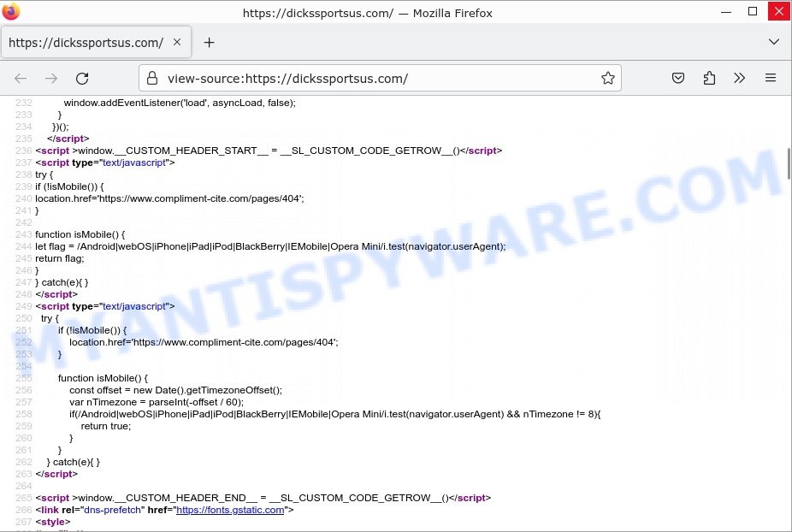Click line 244 'let flag' regex text
Image resolution: width=792 pixels, height=532 pixels.
pos(270,246)
